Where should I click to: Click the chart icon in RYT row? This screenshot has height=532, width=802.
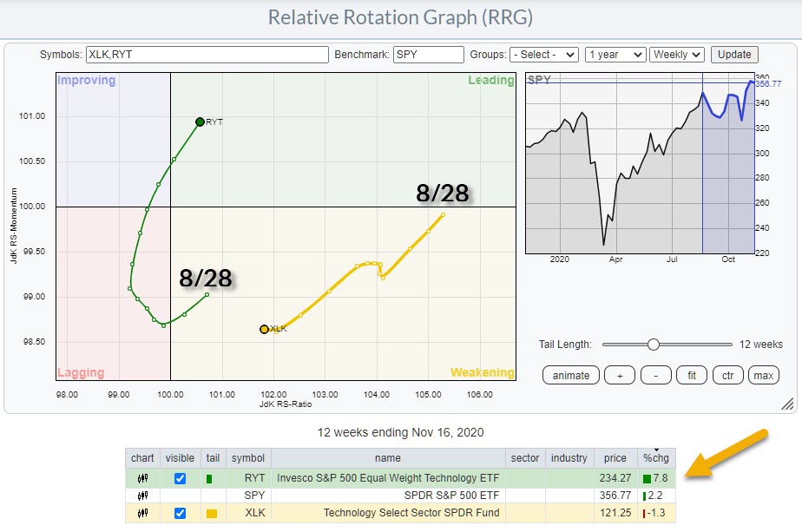(x=142, y=478)
